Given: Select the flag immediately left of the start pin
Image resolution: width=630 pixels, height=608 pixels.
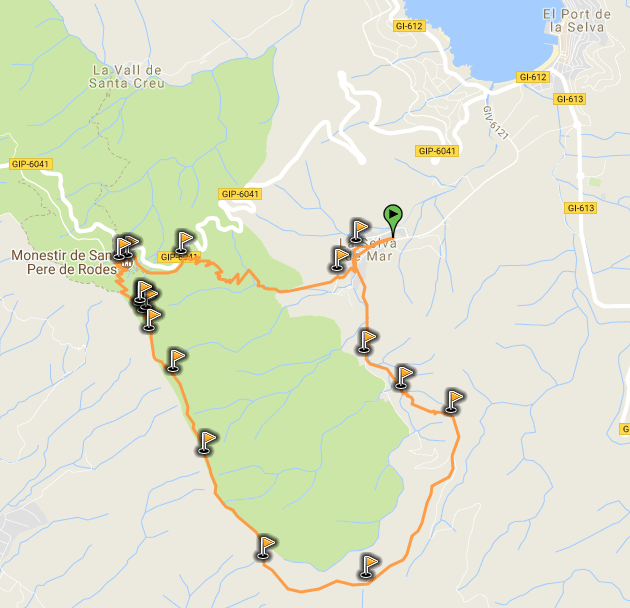Looking at the screenshot, I should click(359, 231).
